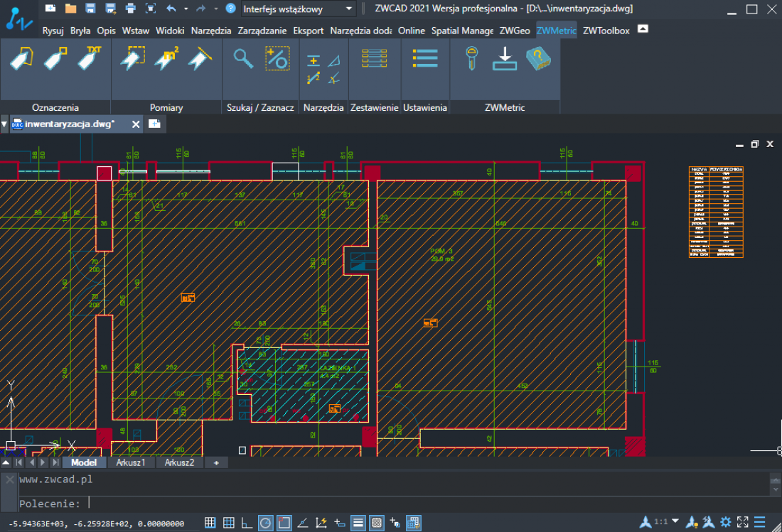Open the Zestawienie table icon
The height and width of the screenshot is (532, 782).
(374, 58)
